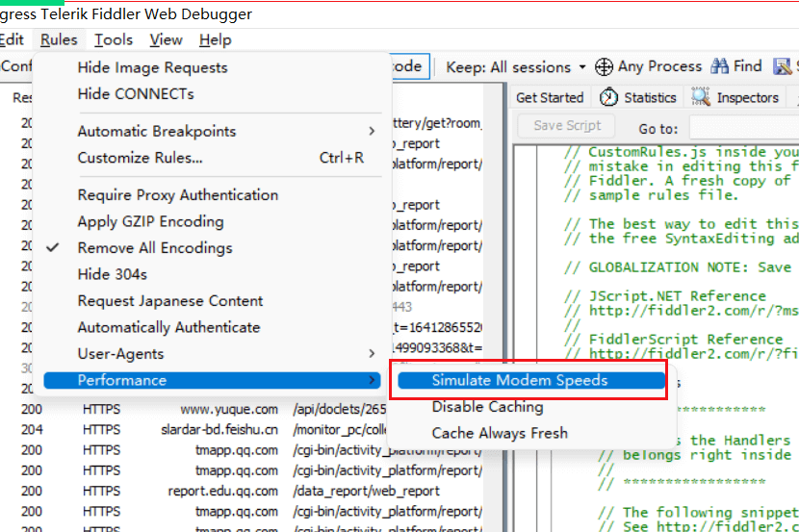This screenshot has width=799, height=532.
Task: Click the FiddlerScript Reference comment line
Action: point(674,340)
